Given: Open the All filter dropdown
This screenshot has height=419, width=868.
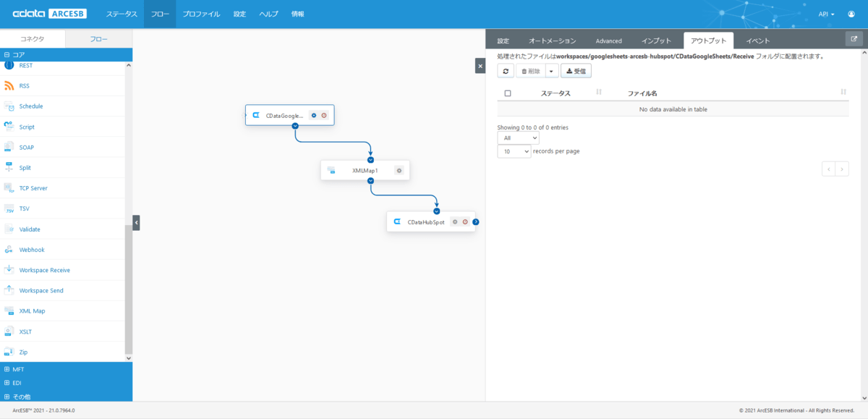Looking at the screenshot, I should pos(518,137).
